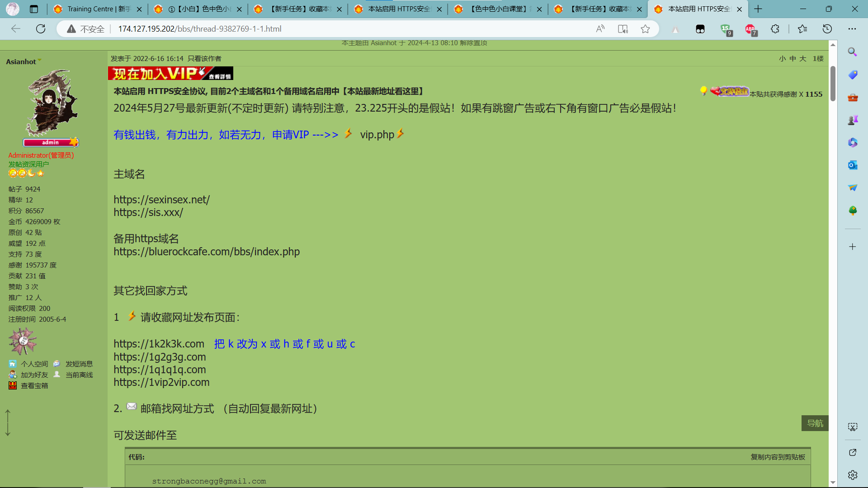Reload the page with refresh icon
The width and height of the screenshot is (868, 488).
tap(41, 29)
